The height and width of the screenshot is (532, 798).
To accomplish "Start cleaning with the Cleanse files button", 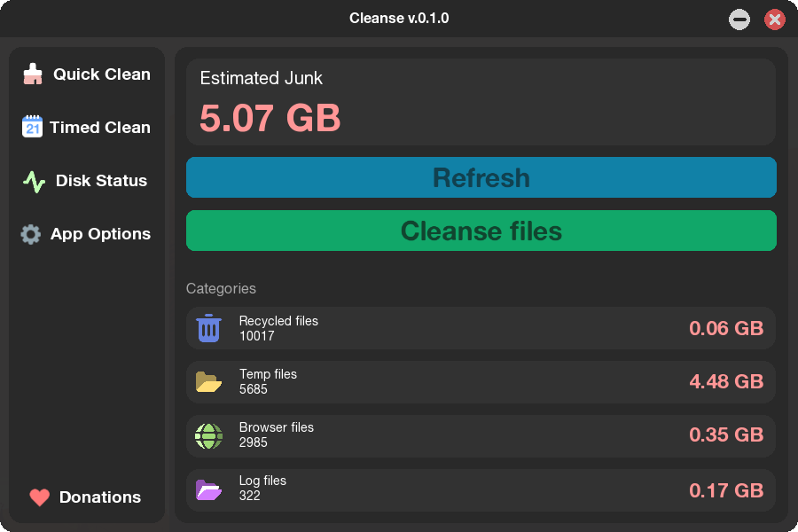I will (x=481, y=231).
